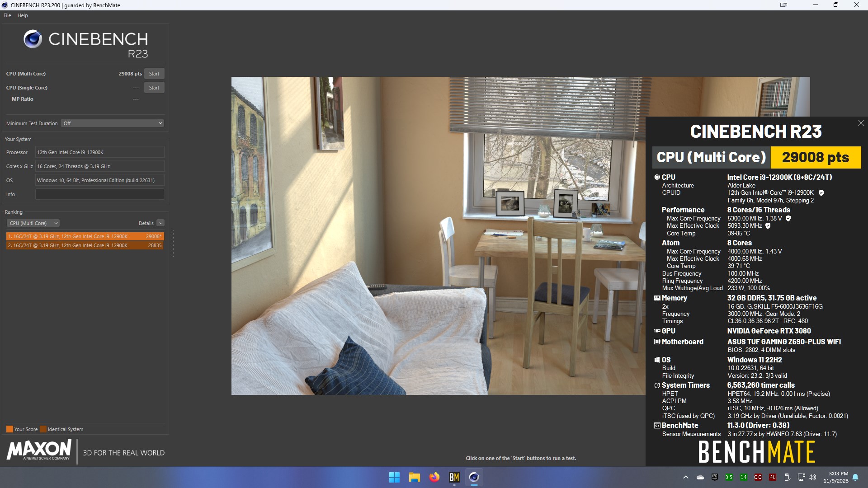
Task: Click the OS field showing Windows 10
Action: click(100, 180)
